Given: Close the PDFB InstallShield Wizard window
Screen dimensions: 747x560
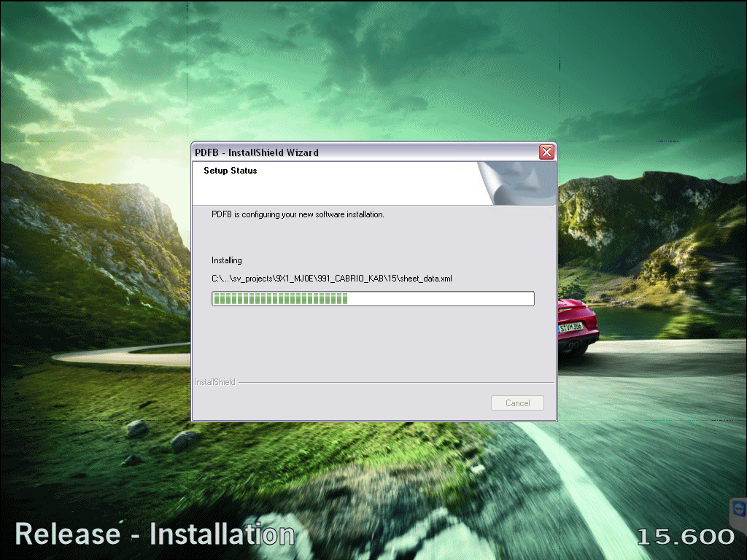Looking at the screenshot, I should tap(546, 152).
